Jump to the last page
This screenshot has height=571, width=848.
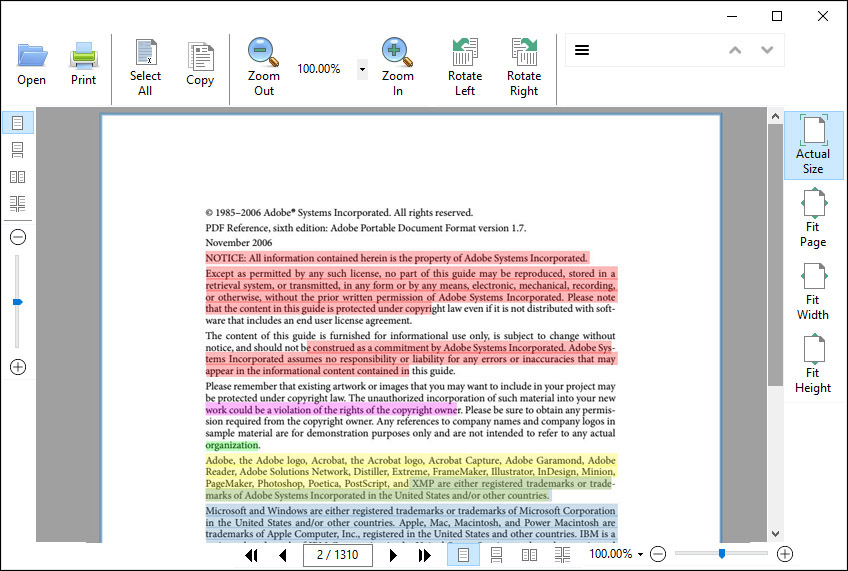click(x=425, y=555)
